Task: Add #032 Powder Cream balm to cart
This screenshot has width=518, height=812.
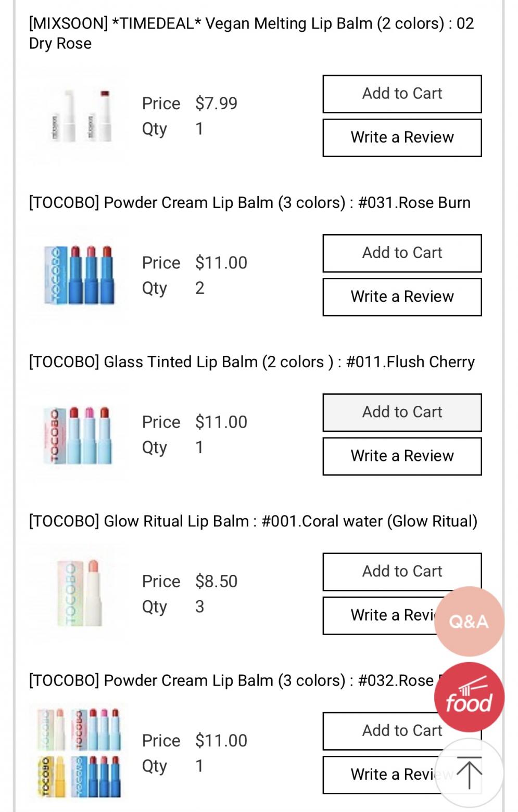Action: point(385,731)
